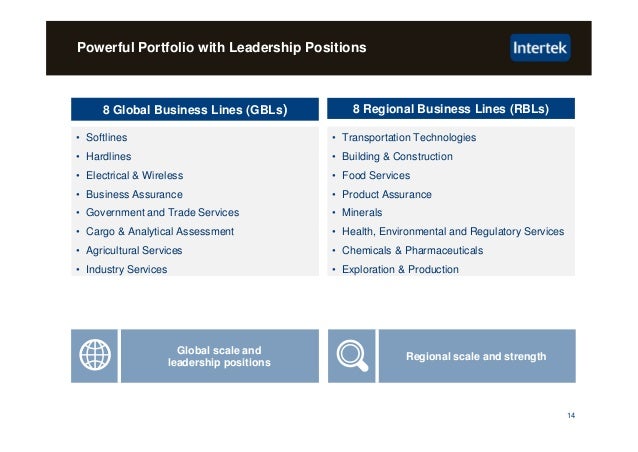Select the 8 Global Business Lines header

(195, 109)
